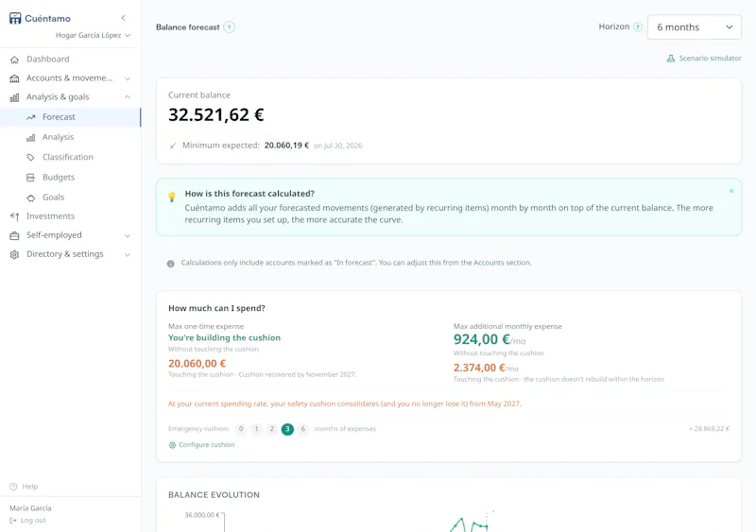Viewport: 756px width, 532px height.
Task: Click the Dashboard home icon
Action: pos(14,60)
